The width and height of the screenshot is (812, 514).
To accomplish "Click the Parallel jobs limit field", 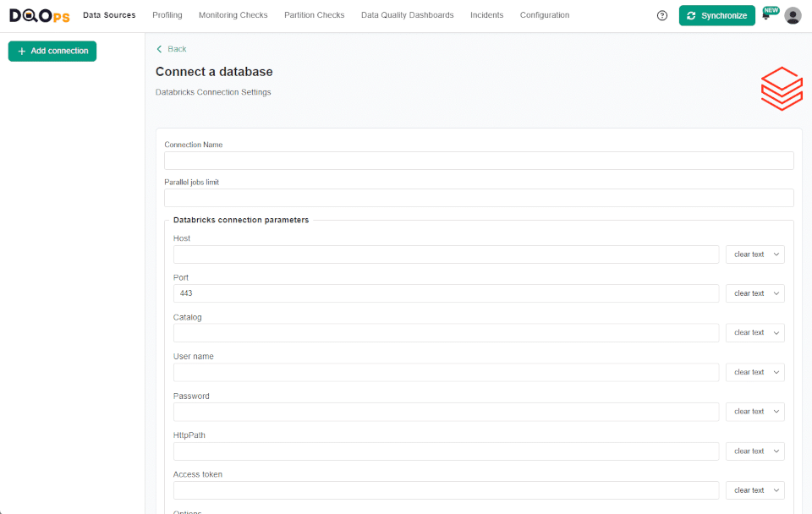I will click(x=479, y=198).
